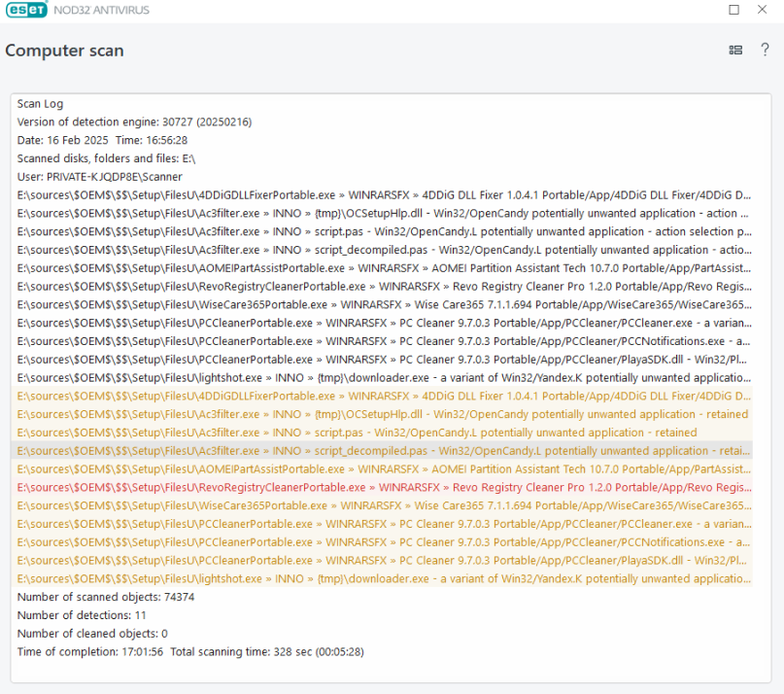Screen dimensions: 784x694
Task: Select the black-text PCCleaner.exe variant row
Action: (x=382, y=323)
